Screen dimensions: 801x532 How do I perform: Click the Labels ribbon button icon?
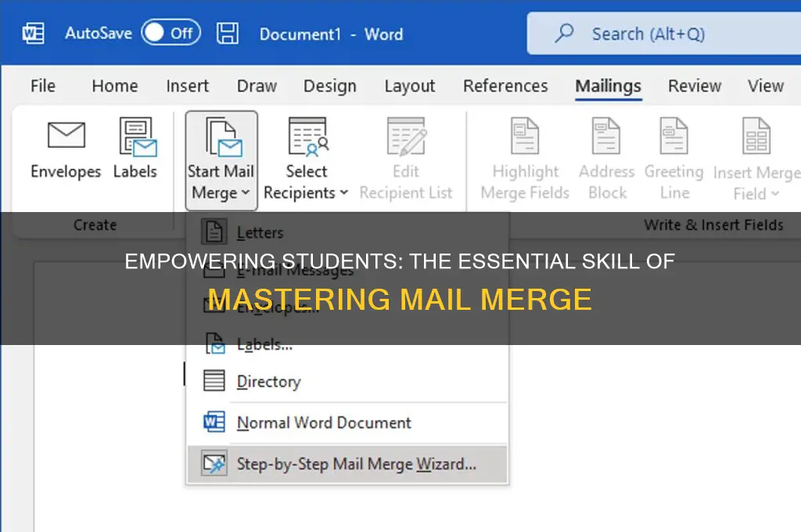tap(138, 136)
